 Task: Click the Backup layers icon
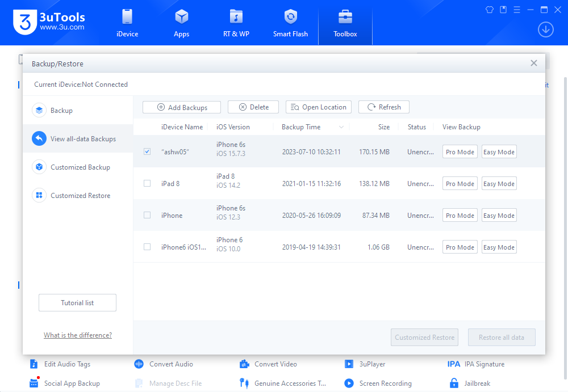[39, 111]
